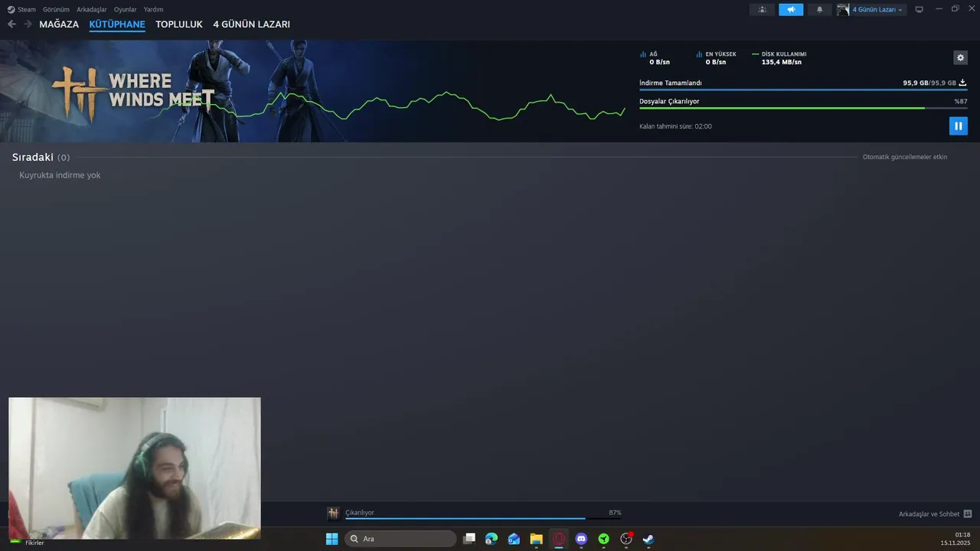Click the İndirme Tamamlandı blue progress bar
The image size is (980, 551).
coord(803,90)
